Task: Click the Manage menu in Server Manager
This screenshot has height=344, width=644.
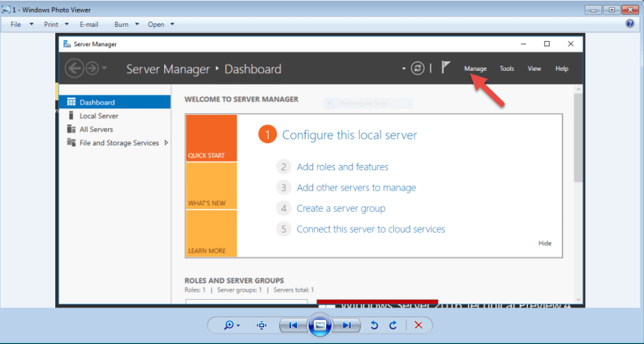Action: [x=475, y=69]
